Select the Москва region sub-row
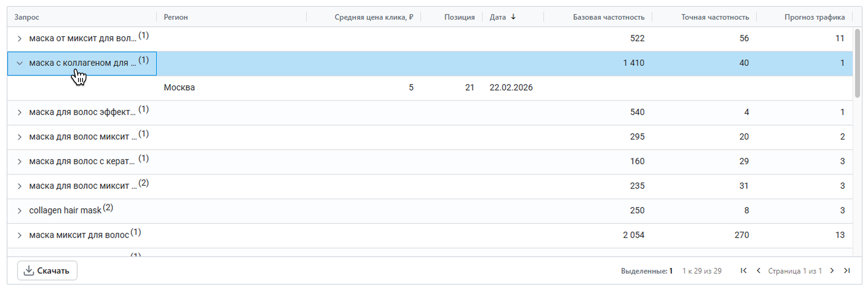 (x=179, y=88)
